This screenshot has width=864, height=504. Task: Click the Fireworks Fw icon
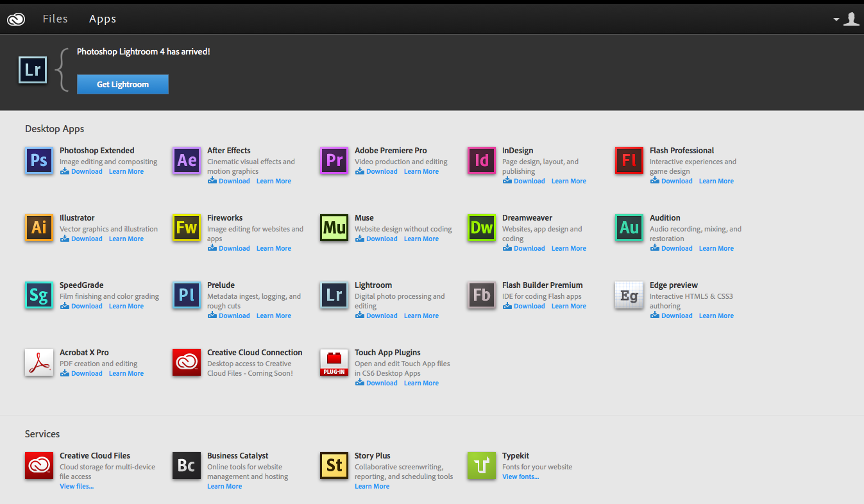(x=187, y=228)
